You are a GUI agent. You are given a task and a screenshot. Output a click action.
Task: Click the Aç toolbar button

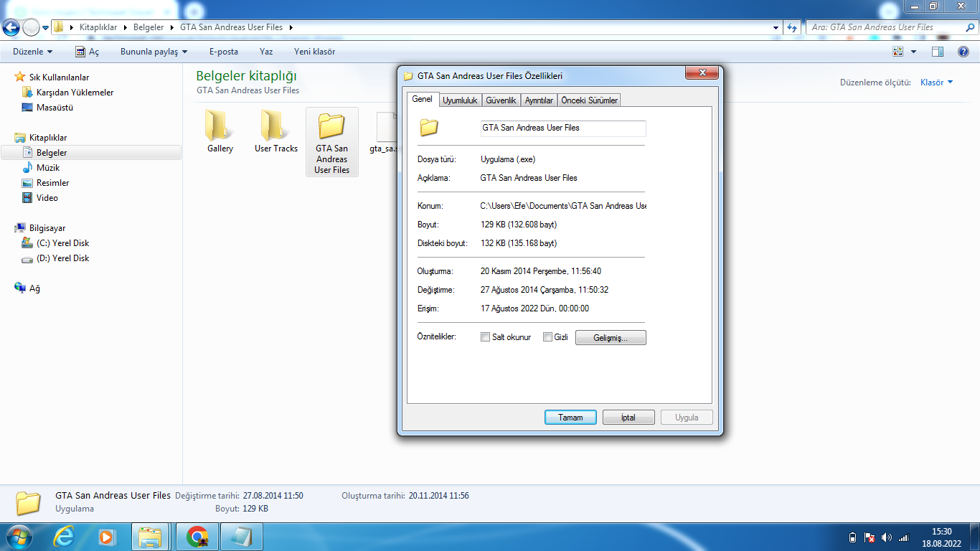point(88,52)
